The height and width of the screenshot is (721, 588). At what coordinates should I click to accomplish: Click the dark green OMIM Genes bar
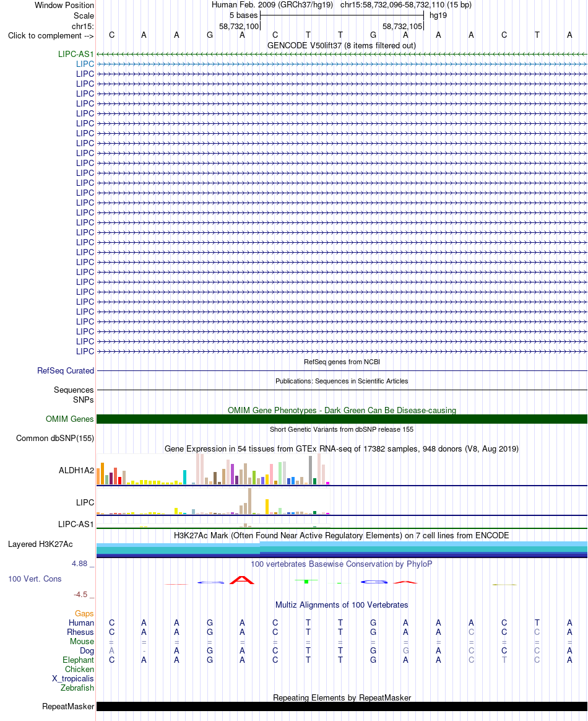(342, 419)
